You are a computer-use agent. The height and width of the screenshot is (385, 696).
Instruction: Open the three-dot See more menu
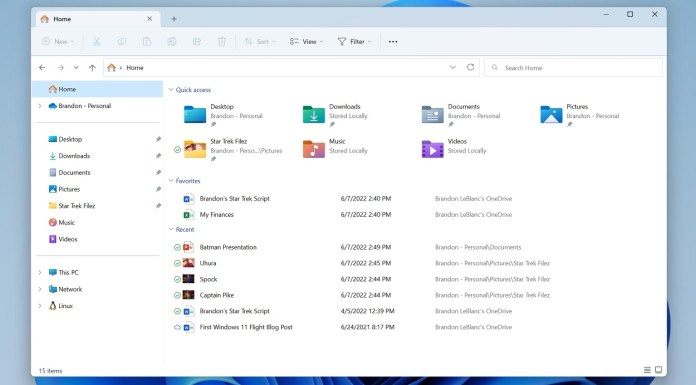393,42
